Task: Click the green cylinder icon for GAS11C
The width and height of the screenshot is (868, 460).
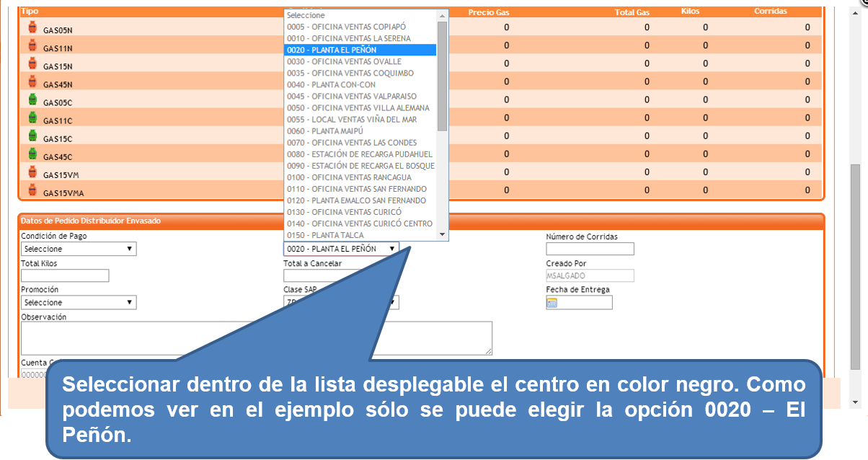Action: click(x=32, y=118)
